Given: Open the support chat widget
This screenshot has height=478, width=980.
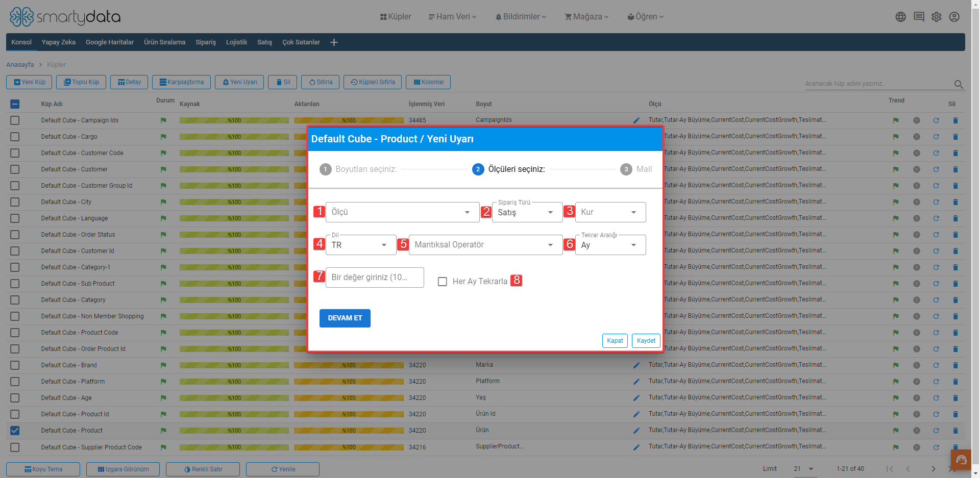Looking at the screenshot, I should coord(961,460).
